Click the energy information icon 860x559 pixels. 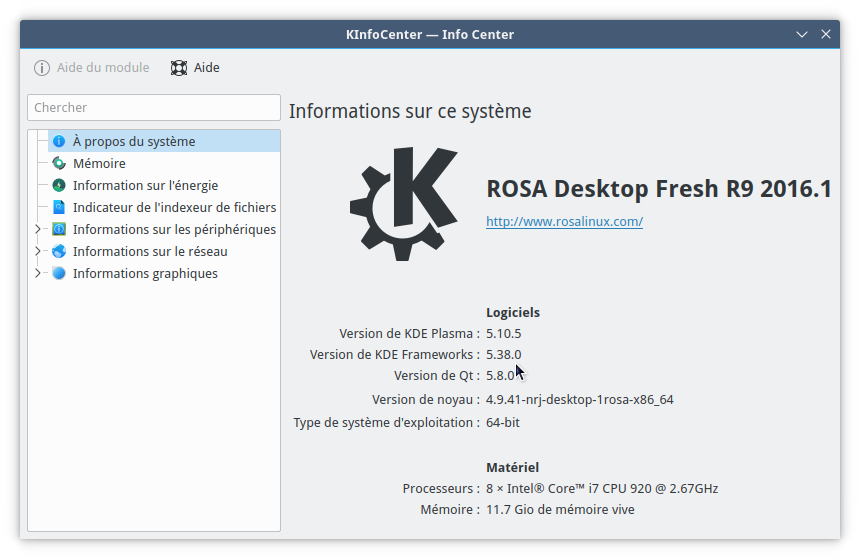(59, 185)
